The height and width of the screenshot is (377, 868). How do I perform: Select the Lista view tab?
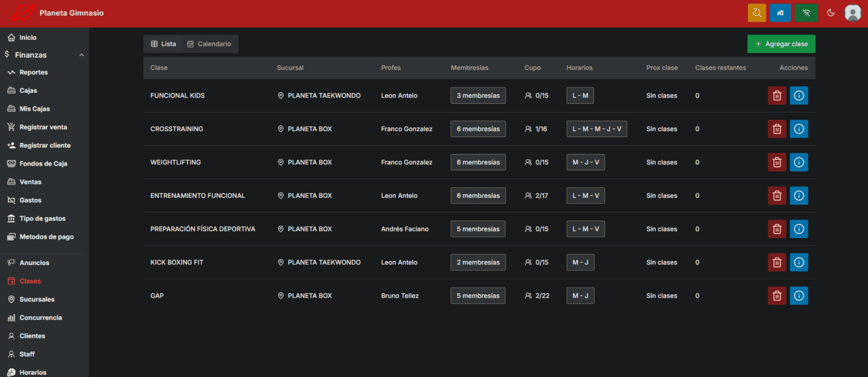point(163,44)
